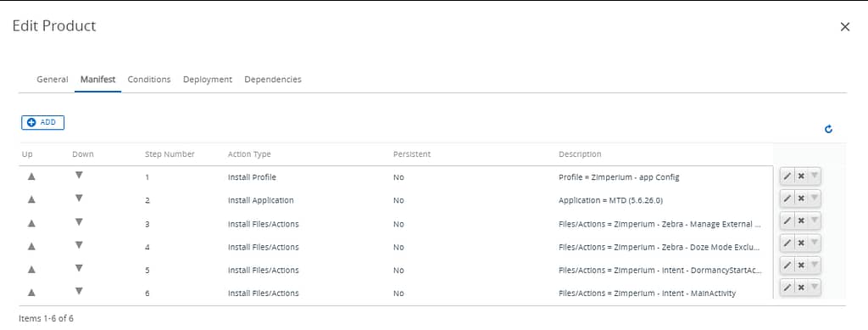This screenshot has width=868, height=330.
Task: Go to the Deployment tab
Action: click(x=208, y=79)
